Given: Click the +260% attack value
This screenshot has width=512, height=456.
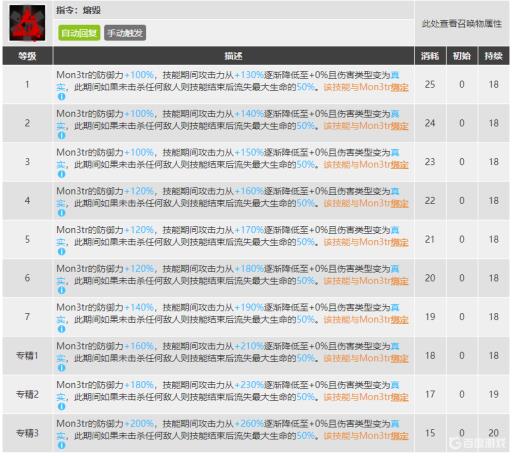Looking at the screenshot, I should pyautogui.click(x=249, y=423).
